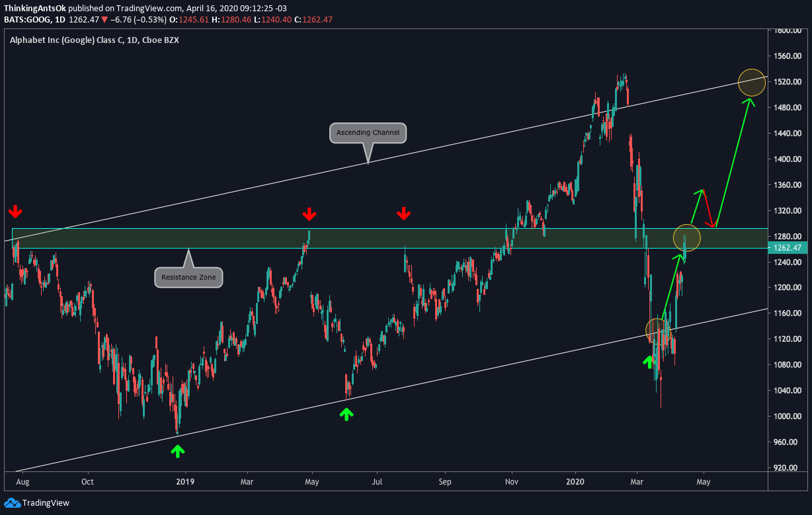Click the 1520.00 price axis label
Viewport: 812px width, 515px height.
point(788,82)
